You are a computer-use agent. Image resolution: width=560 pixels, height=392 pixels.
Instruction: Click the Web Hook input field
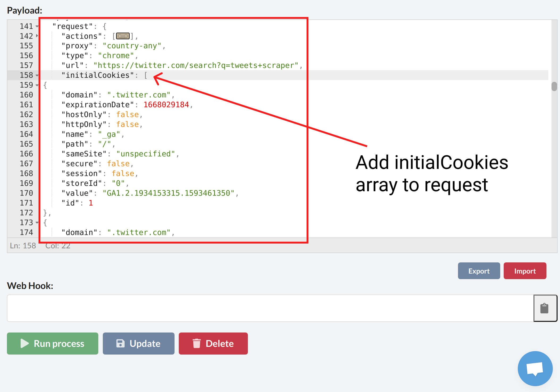[x=270, y=308]
